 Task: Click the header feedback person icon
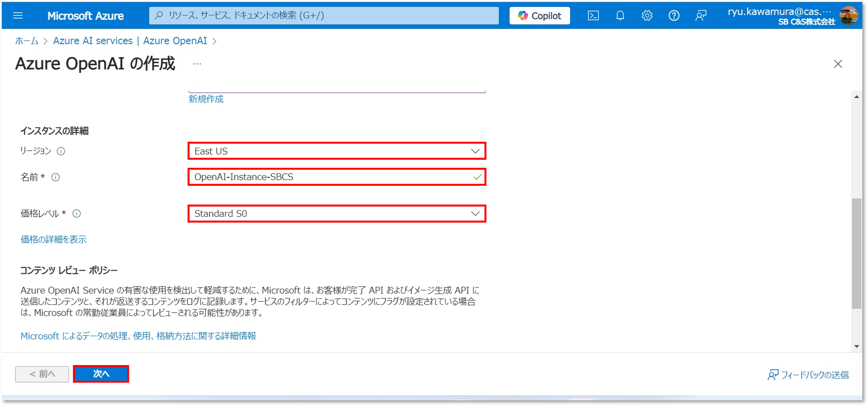[x=701, y=15]
